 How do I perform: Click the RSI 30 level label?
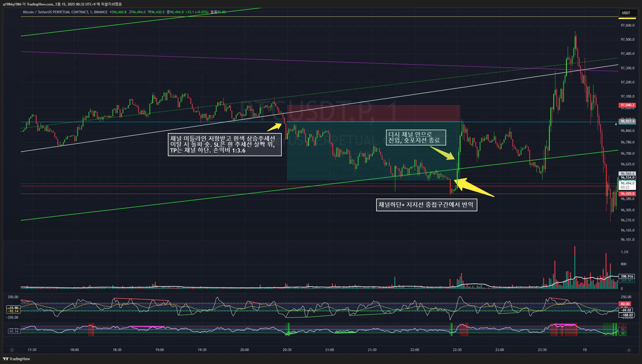(623, 333)
